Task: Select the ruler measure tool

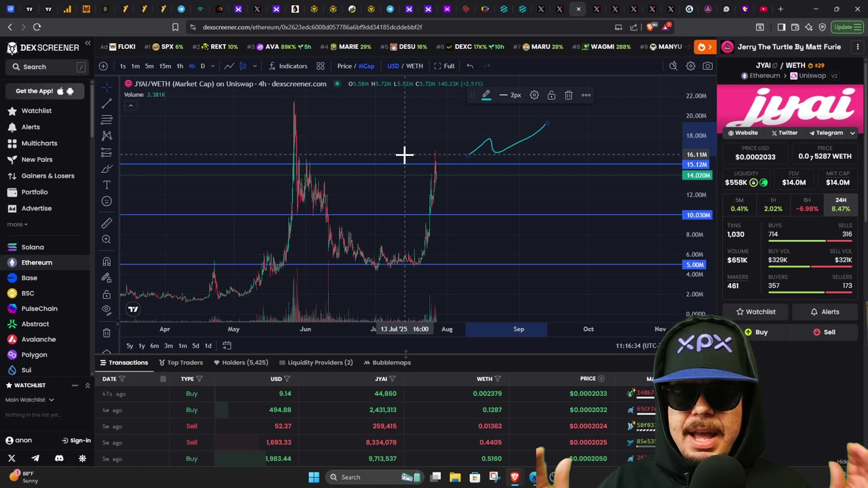Action: point(106,223)
